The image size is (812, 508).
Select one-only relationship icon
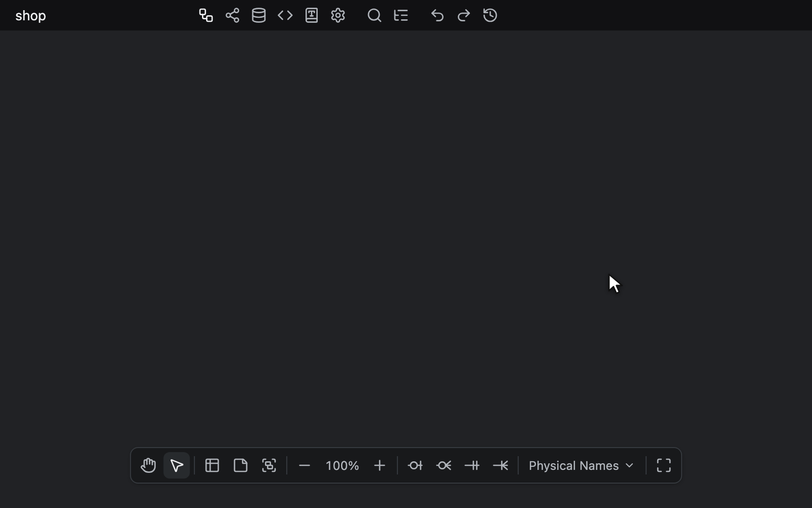[x=472, y=465]
